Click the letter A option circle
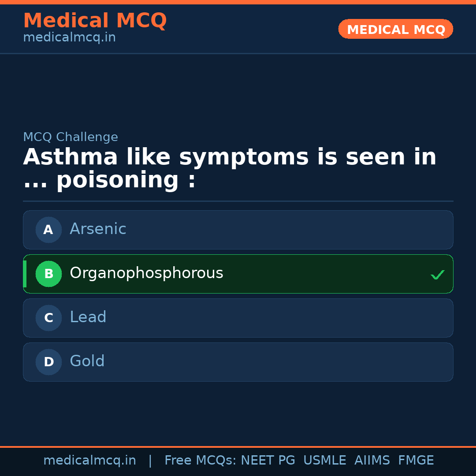 click(48, 230)
